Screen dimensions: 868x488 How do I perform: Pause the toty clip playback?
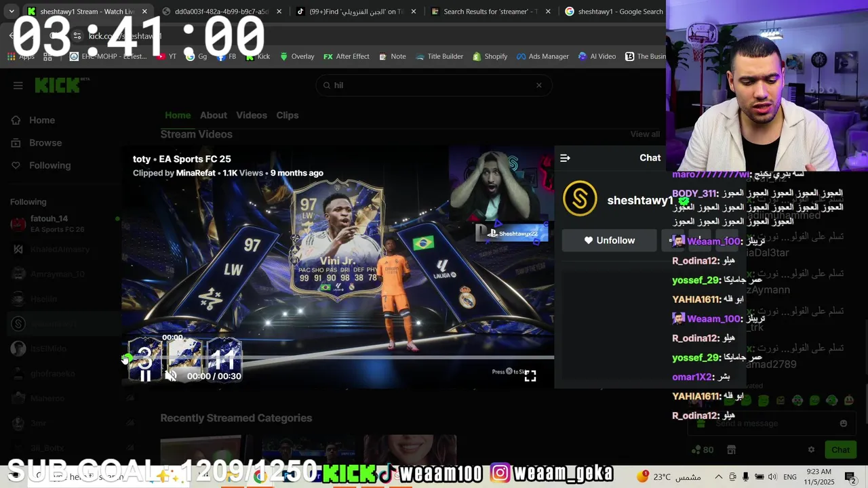(x=145, y=376)
